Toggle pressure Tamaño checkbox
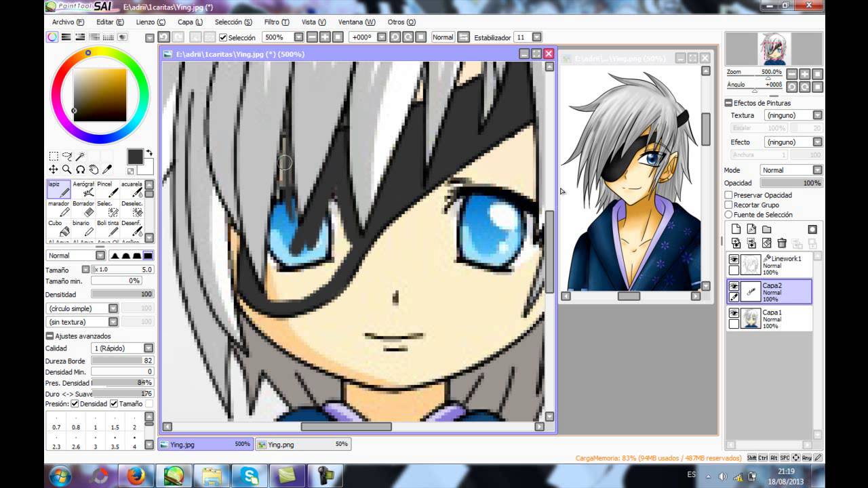 pyautogui.click(x=114, y=404)
